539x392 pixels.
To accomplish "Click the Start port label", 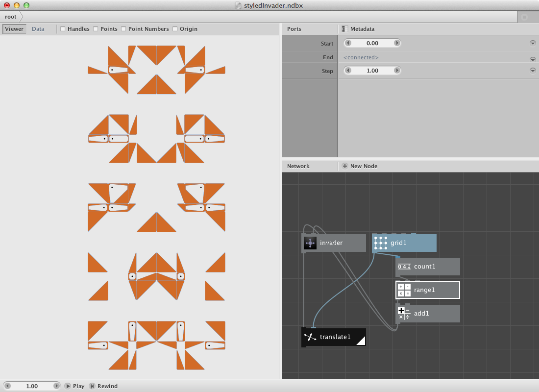I will click(x=327, y=44).
